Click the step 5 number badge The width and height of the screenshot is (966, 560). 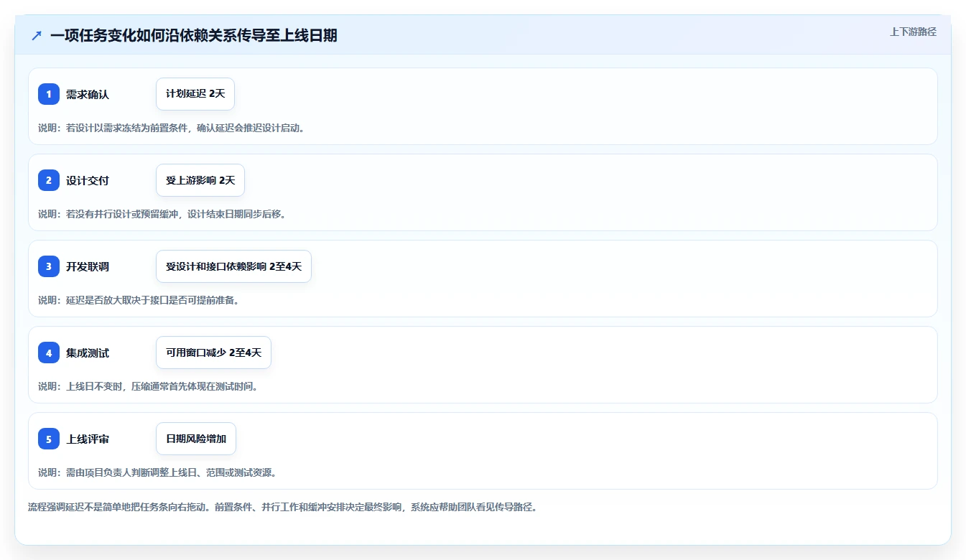tap(49, 439)
